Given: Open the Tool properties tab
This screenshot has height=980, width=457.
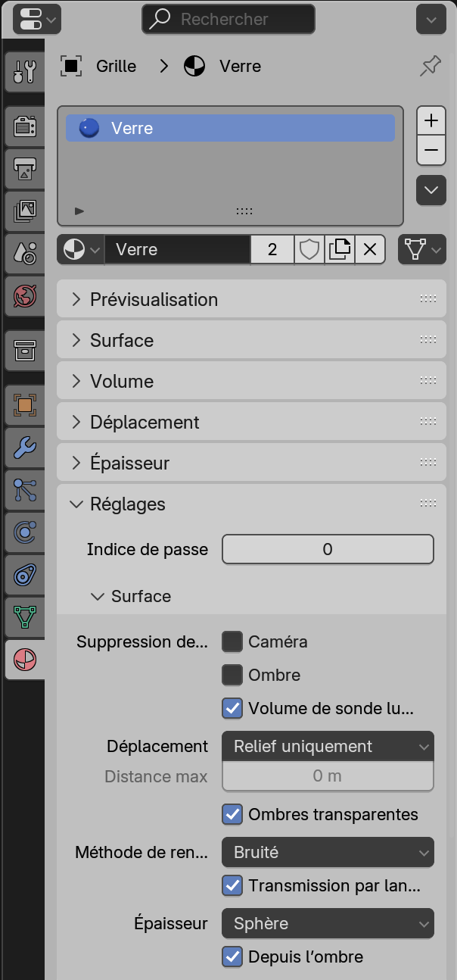Looking at the screenshot, I should point(25,71).
